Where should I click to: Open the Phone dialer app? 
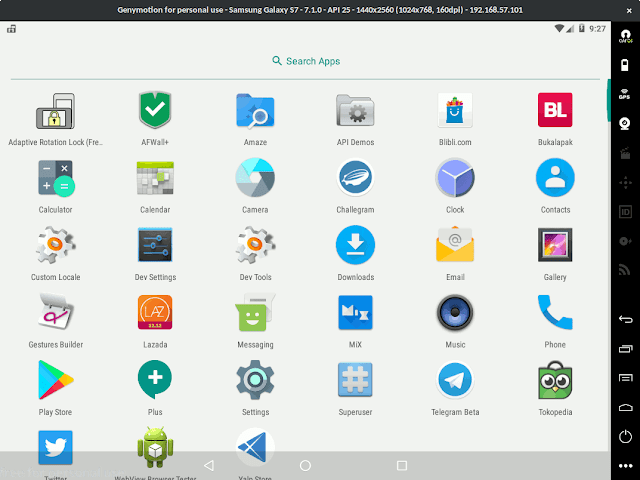555,312
